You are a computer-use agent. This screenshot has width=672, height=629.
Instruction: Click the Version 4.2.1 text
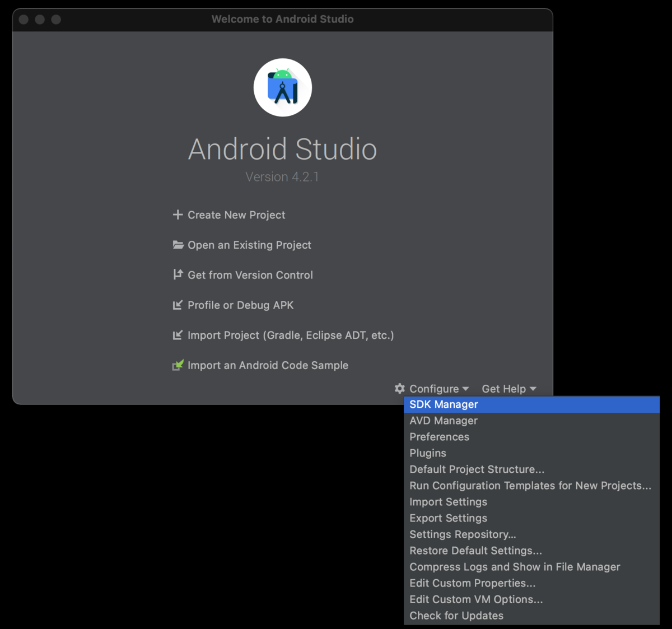coord(282,177)
